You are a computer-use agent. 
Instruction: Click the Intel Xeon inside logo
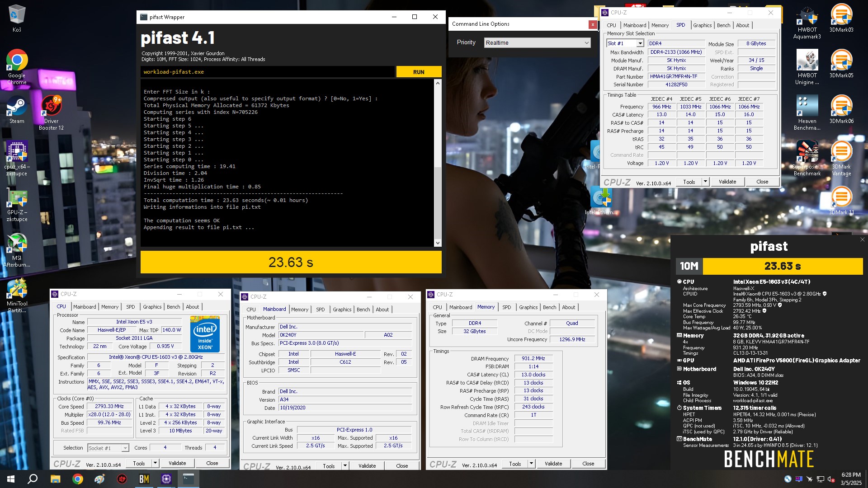205,334
